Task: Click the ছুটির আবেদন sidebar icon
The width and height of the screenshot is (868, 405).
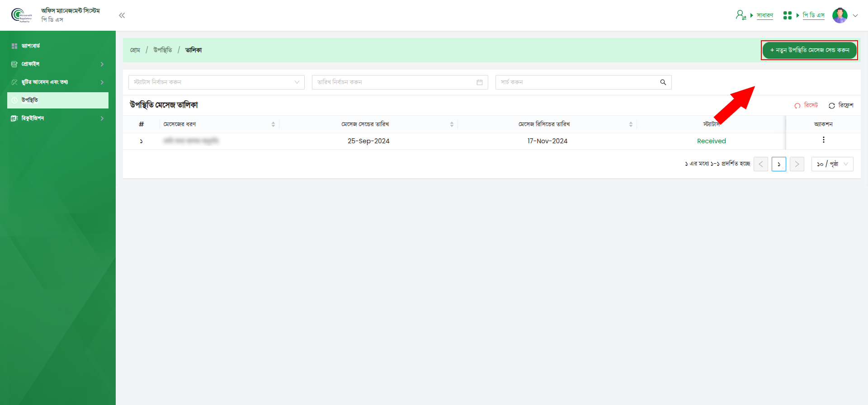Action: pos(14,82)
